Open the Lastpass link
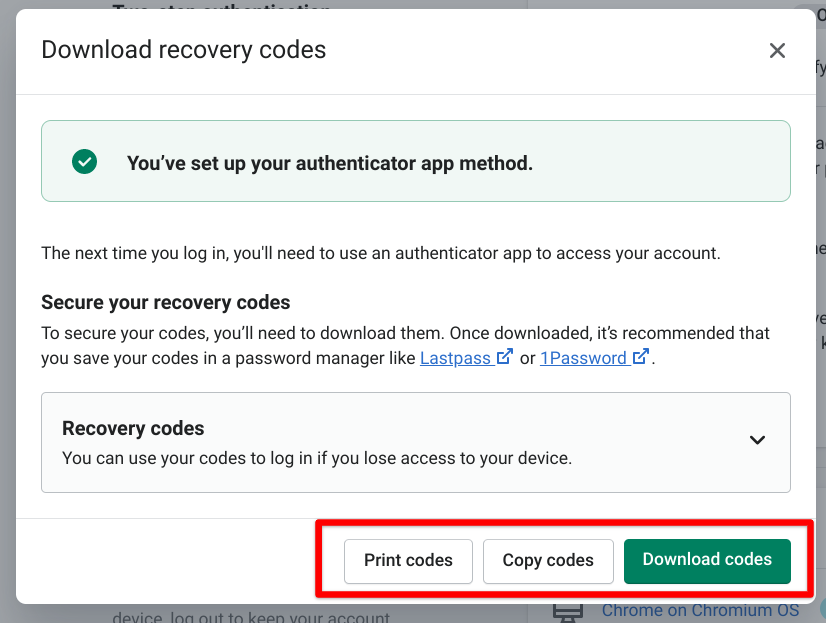The width and height of the screenshot is (826, 623). 455,358
